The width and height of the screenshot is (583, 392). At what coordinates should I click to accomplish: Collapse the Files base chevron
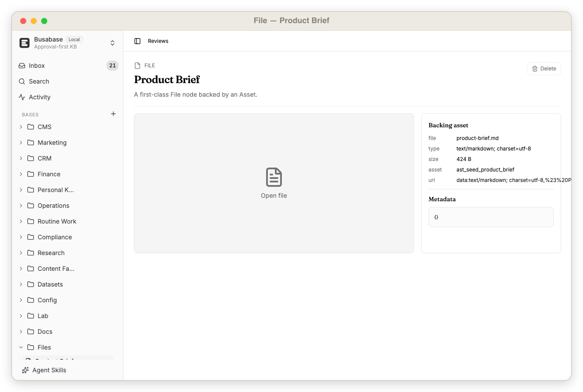tap(21, 347)
